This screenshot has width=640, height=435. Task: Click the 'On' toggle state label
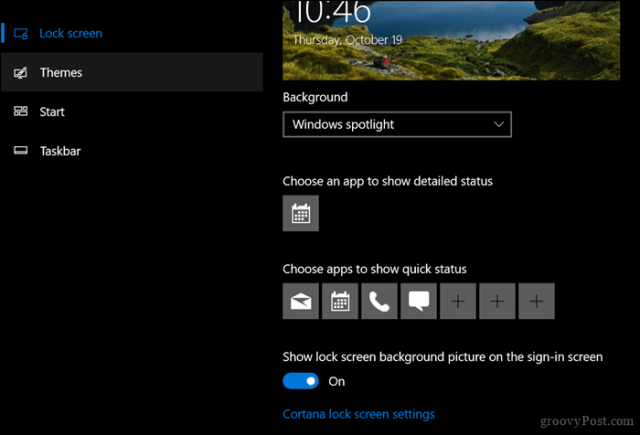pos(337,382)
